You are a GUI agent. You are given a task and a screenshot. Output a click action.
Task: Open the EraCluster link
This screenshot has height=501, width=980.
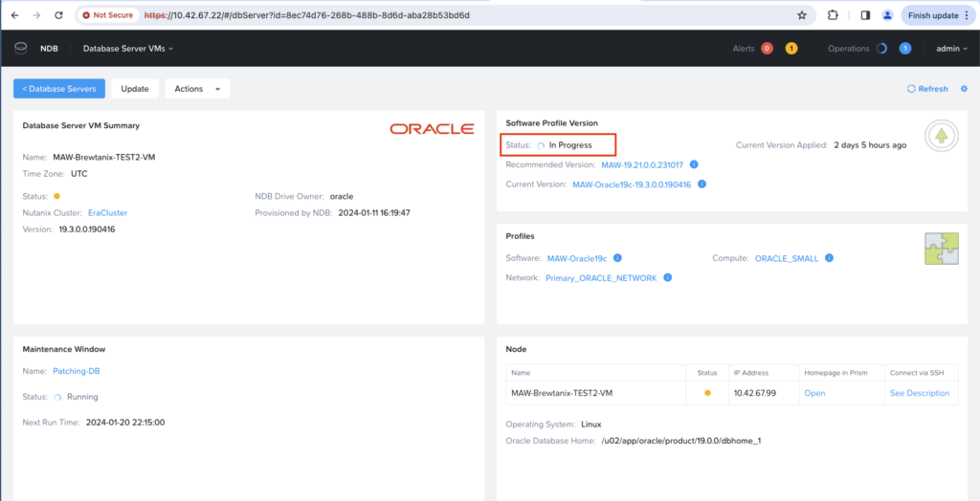click(107, 213)
